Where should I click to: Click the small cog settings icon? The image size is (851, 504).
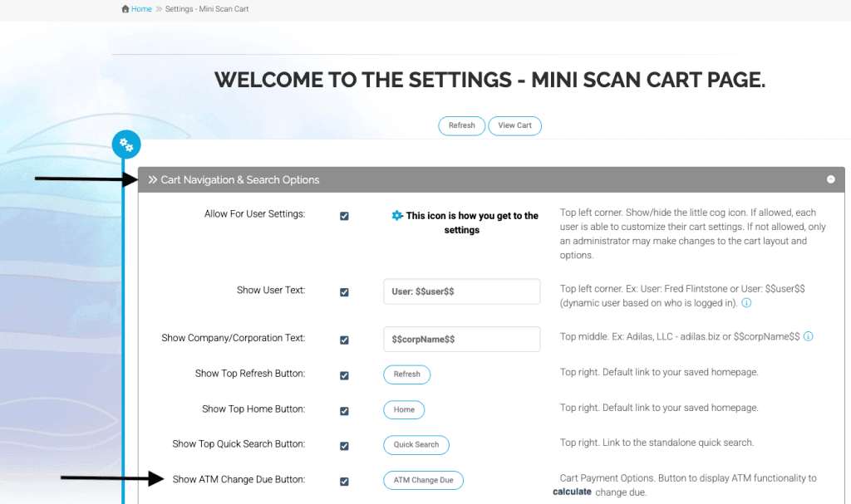pos(397,216)
